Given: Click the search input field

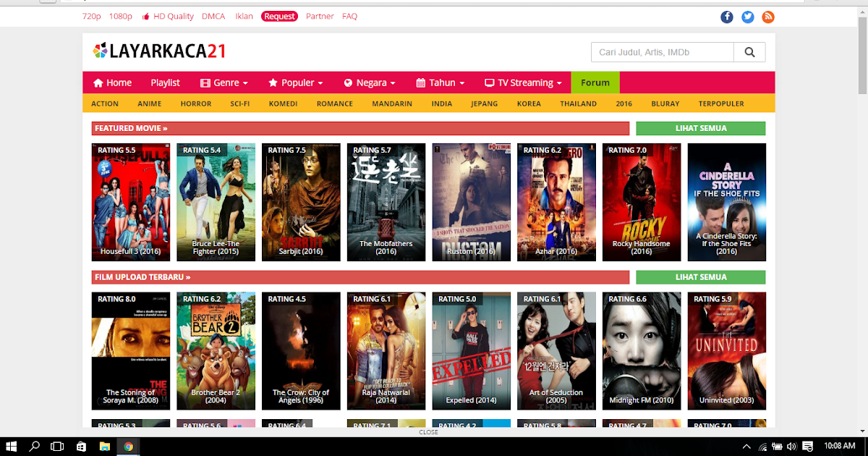Looking at the screenshot, I should point(663,52).
